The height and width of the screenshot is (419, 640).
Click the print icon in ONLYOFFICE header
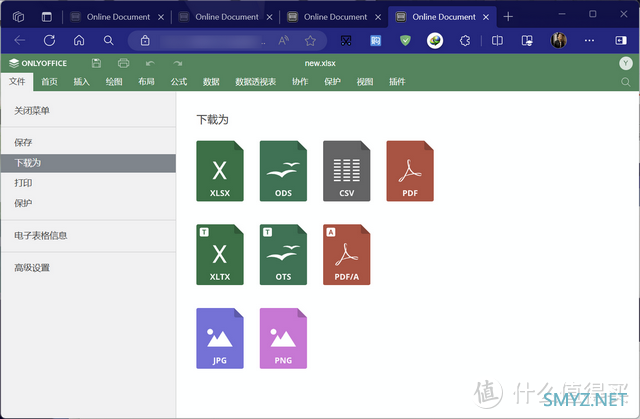(123, 63)
